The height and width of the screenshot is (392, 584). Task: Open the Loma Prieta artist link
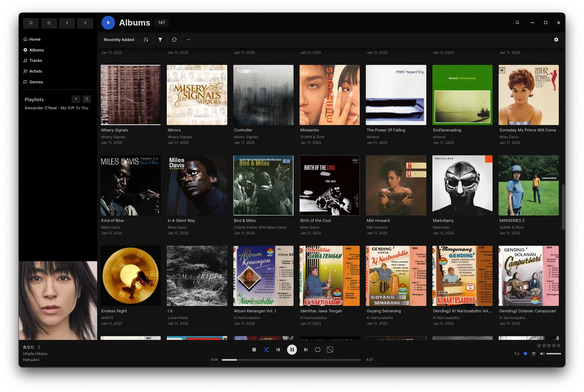point(178,318)
